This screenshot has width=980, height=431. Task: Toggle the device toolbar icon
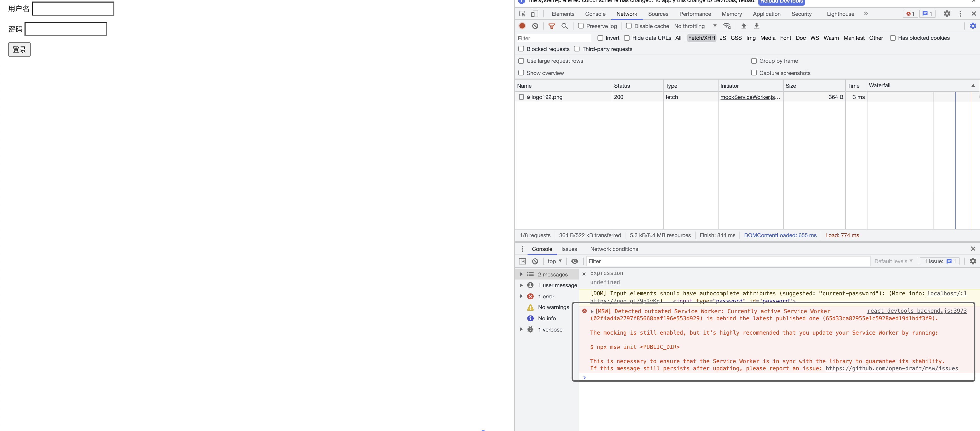click(x=534, y=14)
